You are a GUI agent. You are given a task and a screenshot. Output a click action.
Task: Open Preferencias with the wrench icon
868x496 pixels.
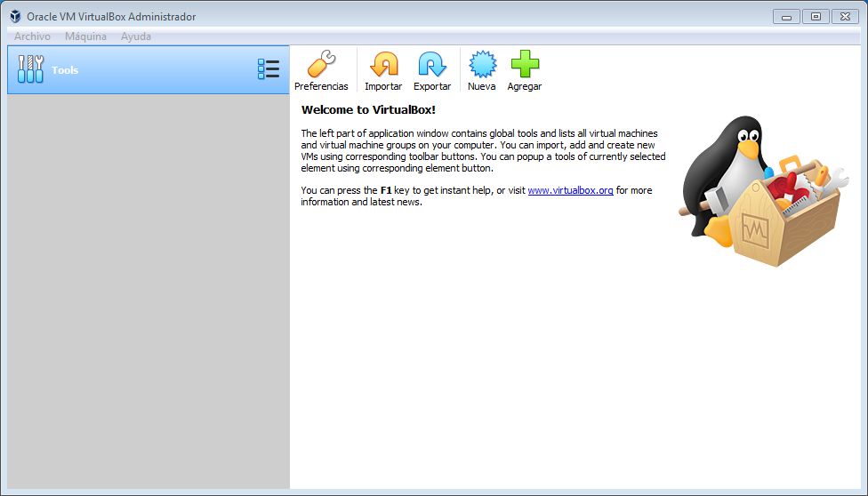coord(321,65)
